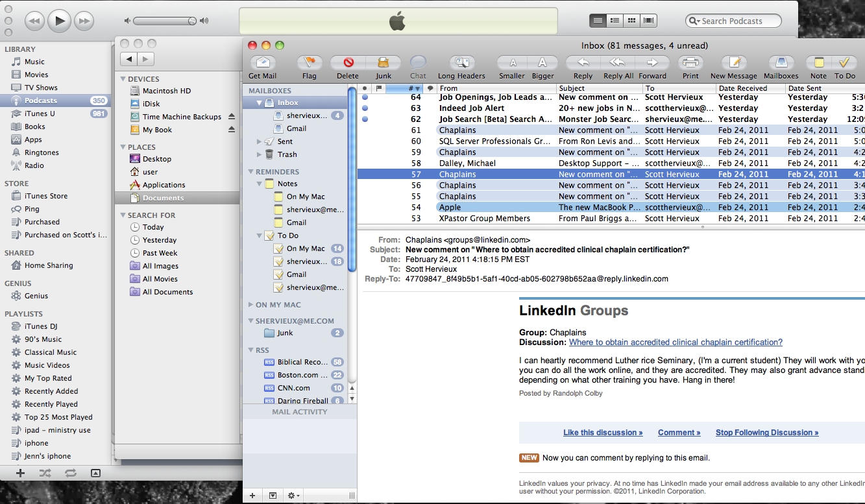Open chaplain certification discussion link
Viewport: 865px width, 504px height.
point(676,342)
